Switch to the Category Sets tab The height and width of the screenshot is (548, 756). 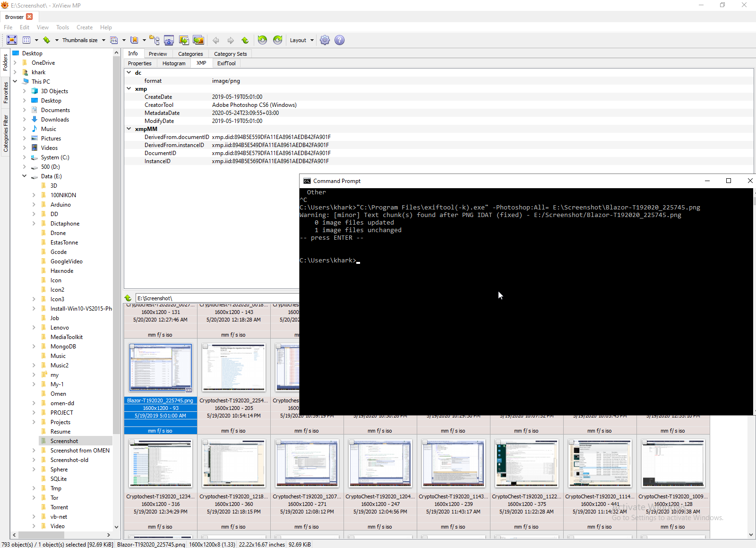pyautogui.click(x=231, y=54)
